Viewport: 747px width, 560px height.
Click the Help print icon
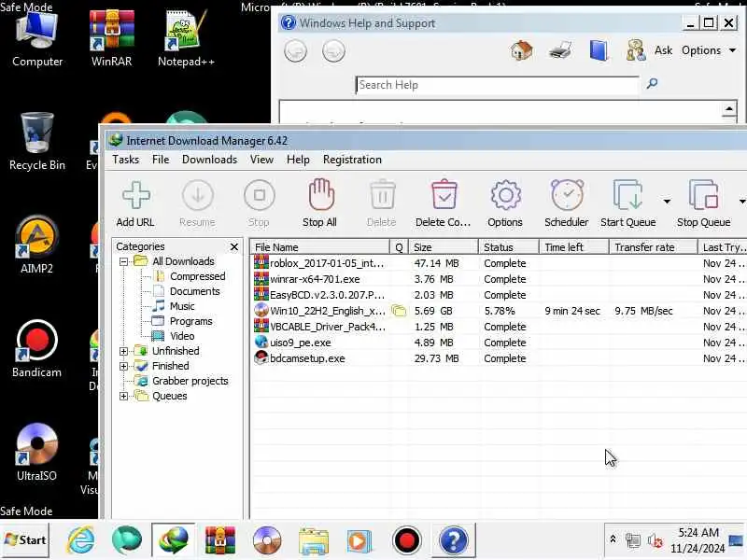point(559,50)
